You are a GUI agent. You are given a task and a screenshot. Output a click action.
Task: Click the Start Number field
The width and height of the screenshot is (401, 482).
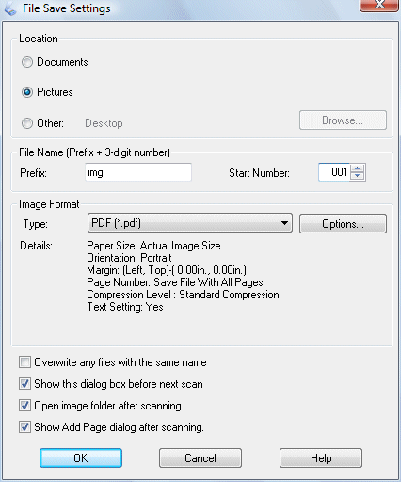(334, 172)
